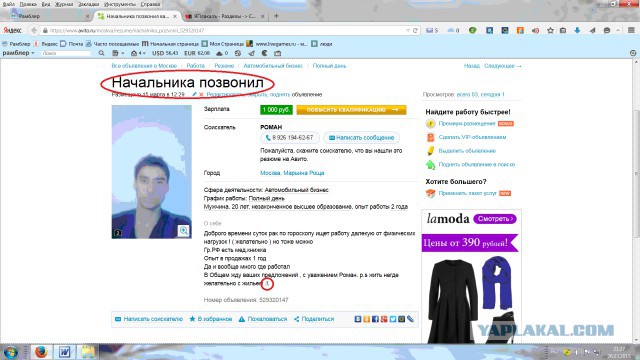Click Пожаловаться warning link

(263, 319)
